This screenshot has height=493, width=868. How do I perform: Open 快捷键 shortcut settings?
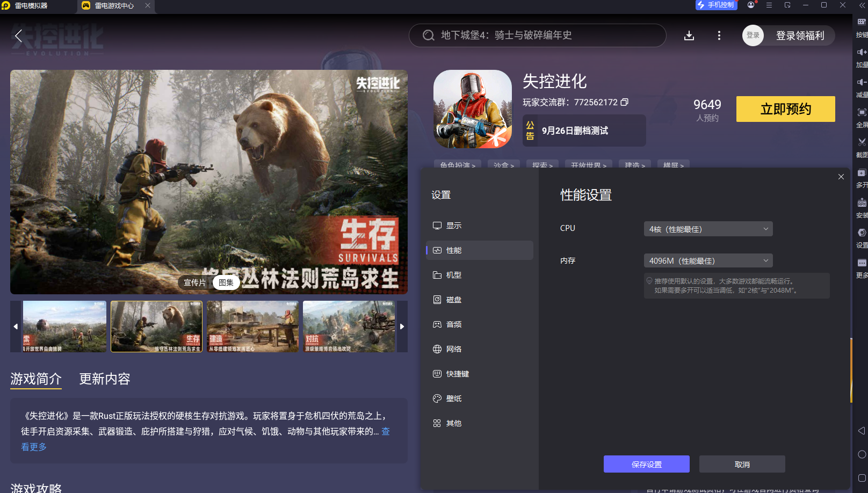480,374
